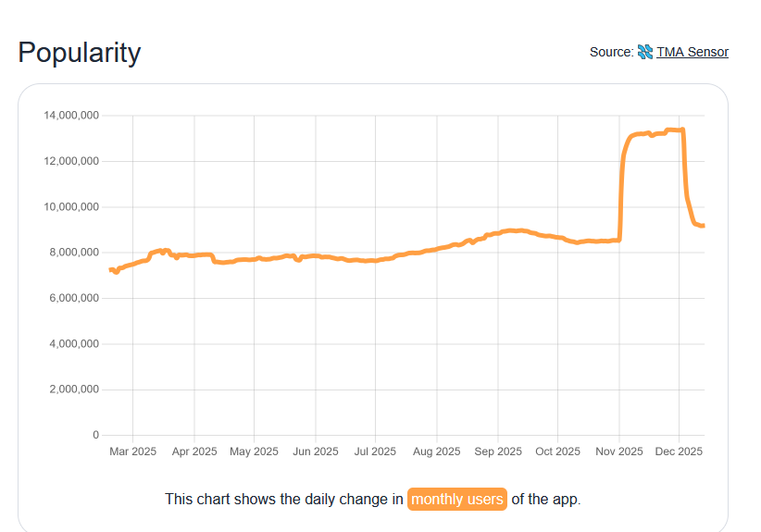Click the May 2025 x-axis label
Image resolution: width=761 pixels, height=532 pixels.
pyautogui.click(x=254, y=452)
